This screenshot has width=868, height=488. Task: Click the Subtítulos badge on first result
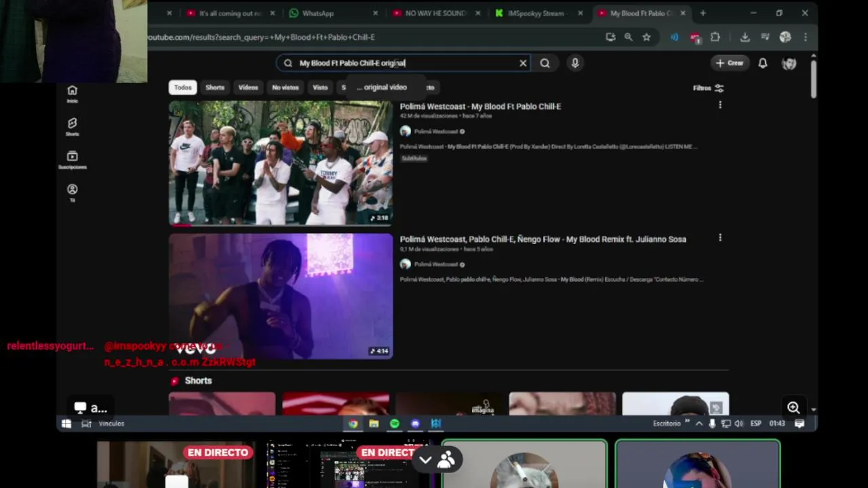coord(414,159)
